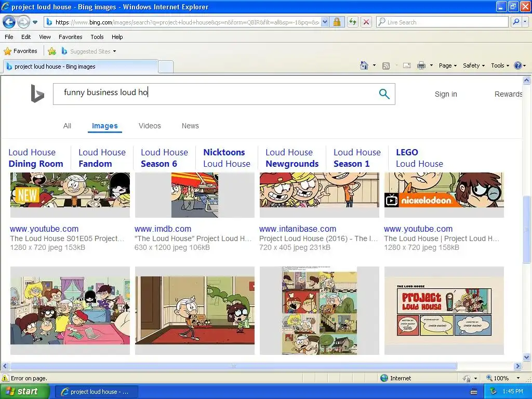
Task: Click the vertical scrollbar thumb
Action: [x=527, y=229]
